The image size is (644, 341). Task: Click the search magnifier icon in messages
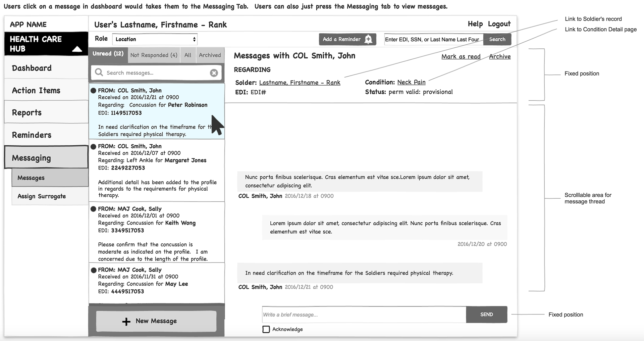pyautogui.click(x=99, y=72)
